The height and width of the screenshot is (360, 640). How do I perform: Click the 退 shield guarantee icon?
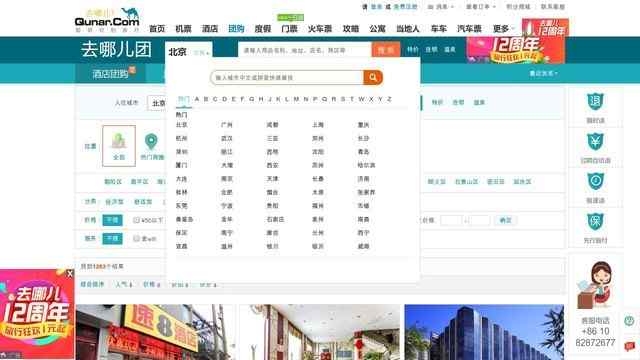(x=595, y=102)
